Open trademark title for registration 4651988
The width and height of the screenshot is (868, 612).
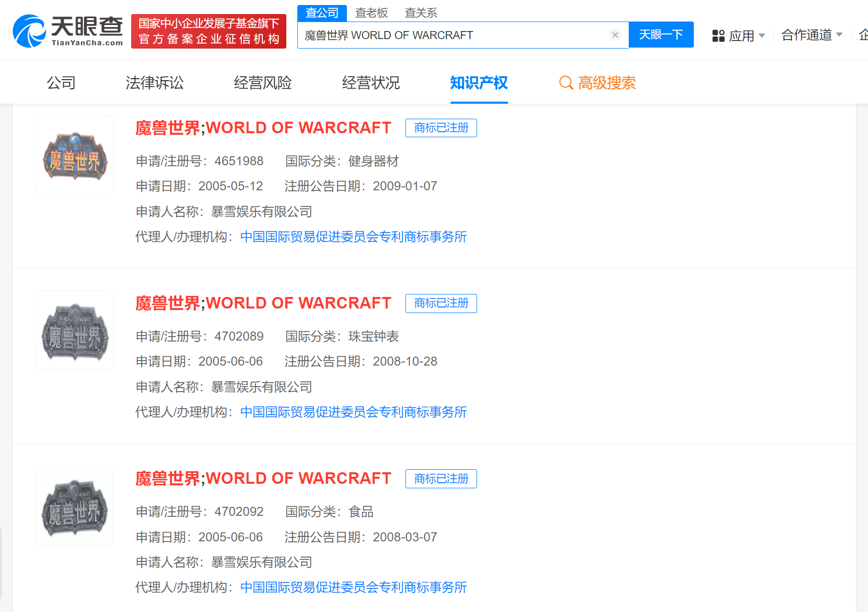tap(263, 128)
